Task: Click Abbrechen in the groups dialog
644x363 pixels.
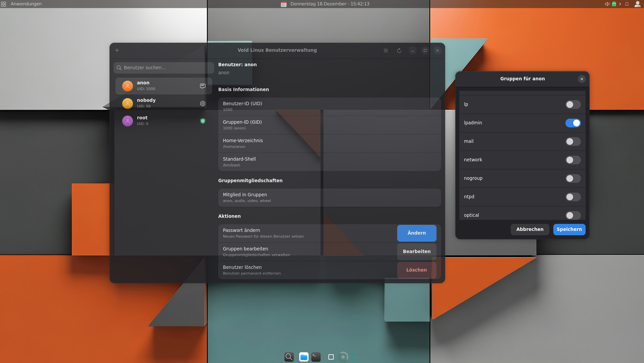Action: click(x=530, y=230)
